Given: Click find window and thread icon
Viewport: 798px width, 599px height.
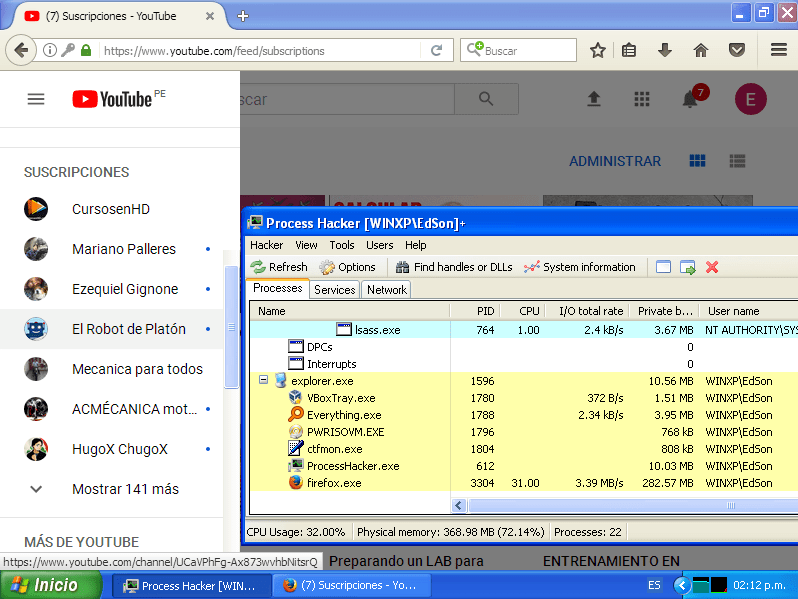Looking at the screenshot, I should pyautogui.click(x=688, y=267).
